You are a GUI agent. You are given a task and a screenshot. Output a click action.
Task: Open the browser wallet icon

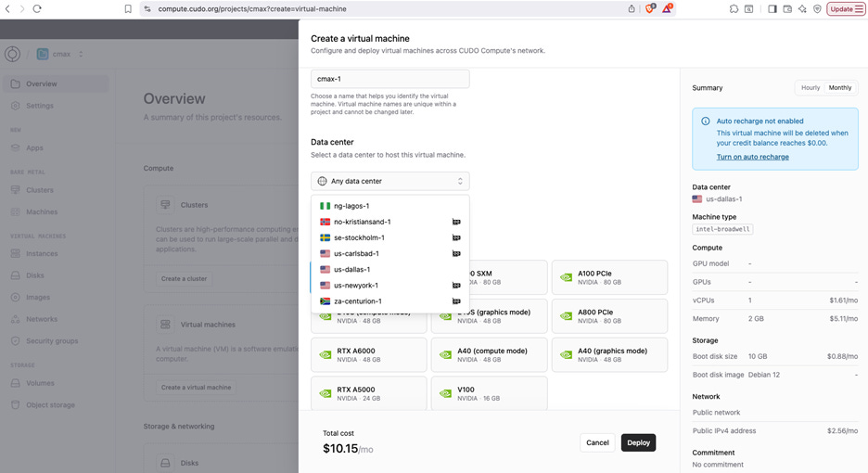787,9
